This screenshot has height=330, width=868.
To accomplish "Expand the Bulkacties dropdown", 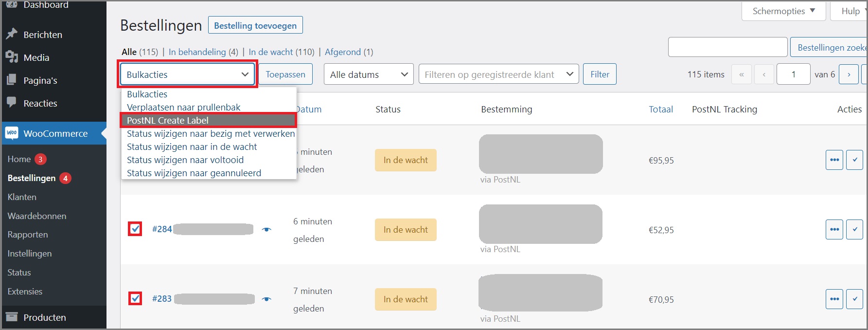I will [x=187, y=74].
